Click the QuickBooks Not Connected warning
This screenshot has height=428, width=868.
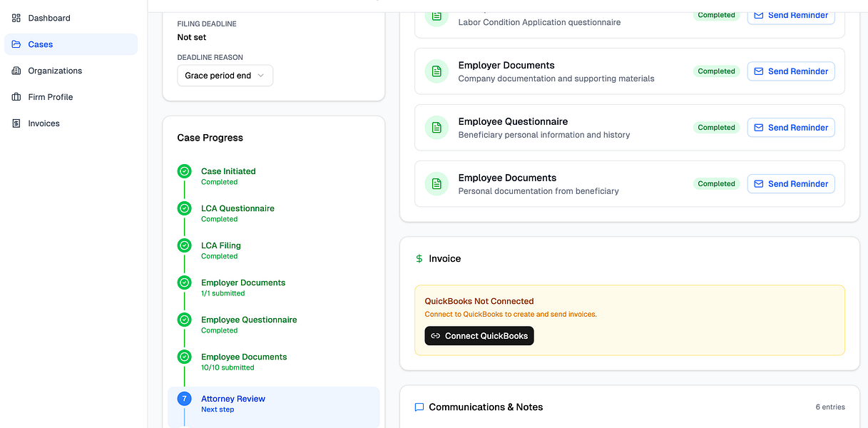(x=479, y=301)
